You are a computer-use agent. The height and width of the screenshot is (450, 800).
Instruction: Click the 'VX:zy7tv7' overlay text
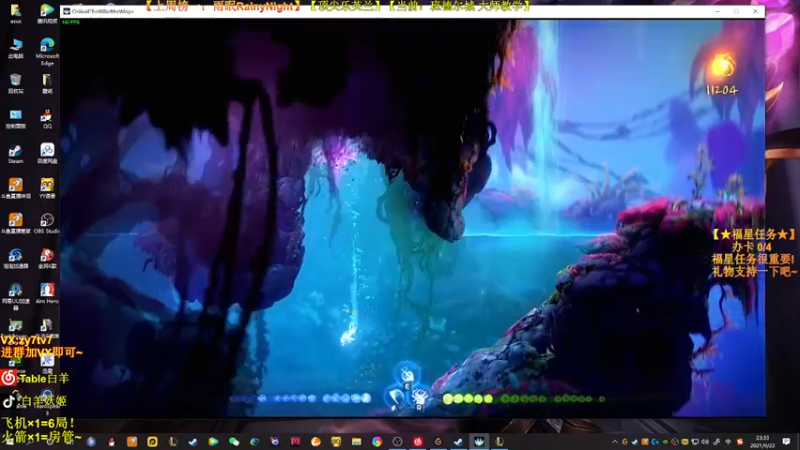(x=27, y=340)
